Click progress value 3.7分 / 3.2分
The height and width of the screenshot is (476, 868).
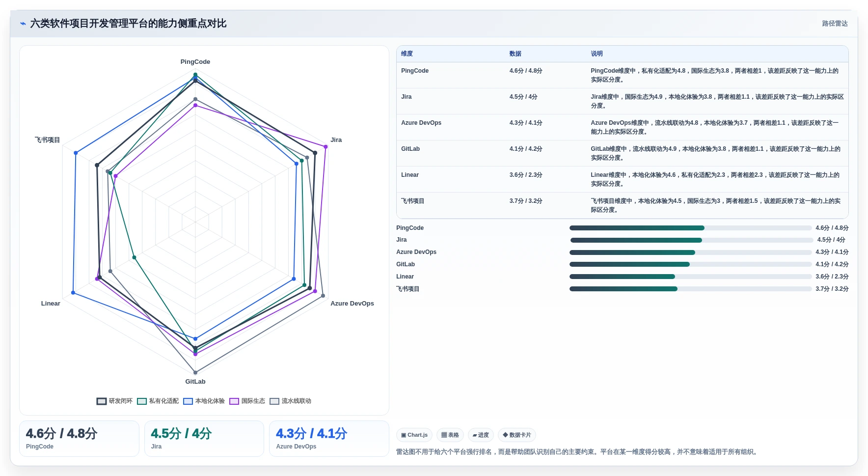(x=832, y=289)
